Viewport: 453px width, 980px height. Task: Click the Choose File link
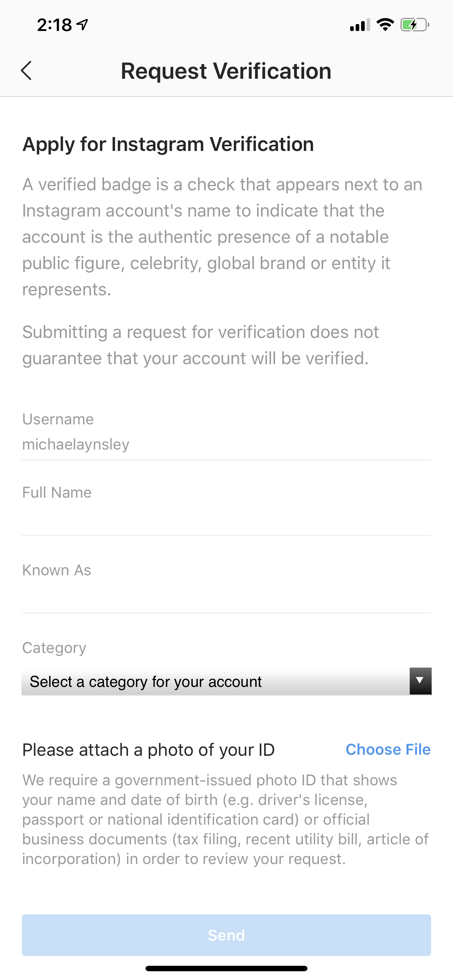tap(388, 750)
